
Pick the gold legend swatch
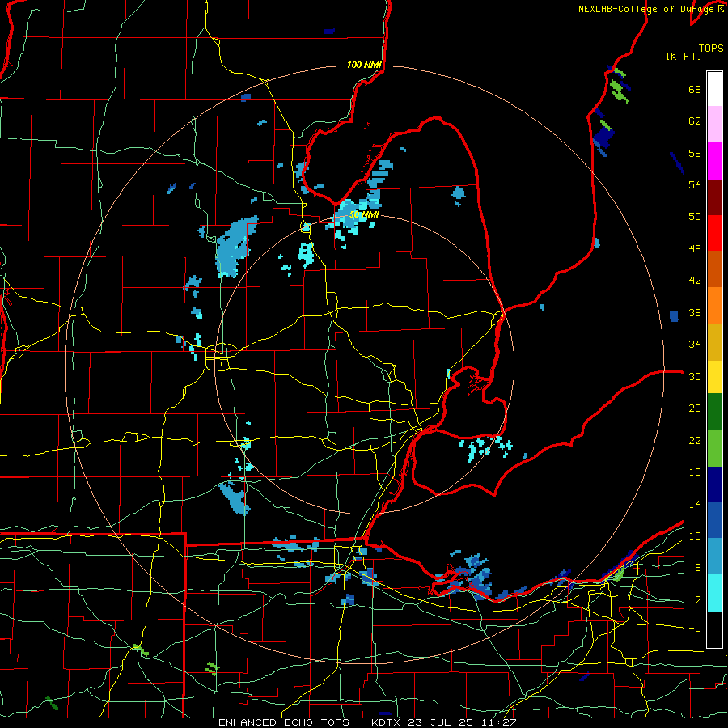714,342
